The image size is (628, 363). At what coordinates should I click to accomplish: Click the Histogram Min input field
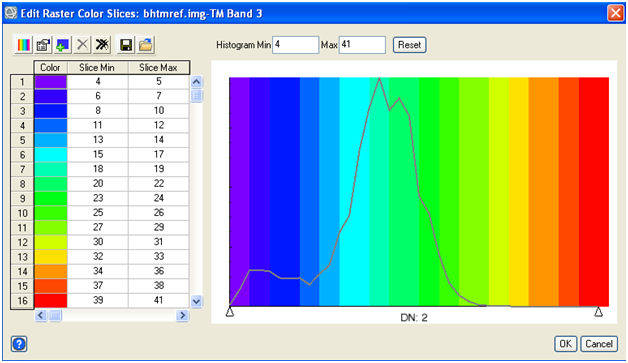[296, 45]
